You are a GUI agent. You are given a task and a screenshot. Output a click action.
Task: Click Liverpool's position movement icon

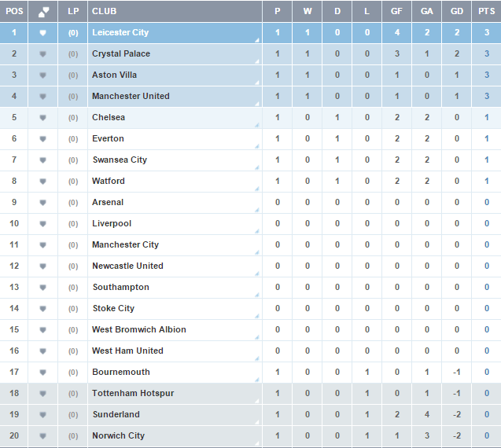(x=42, y=224)
